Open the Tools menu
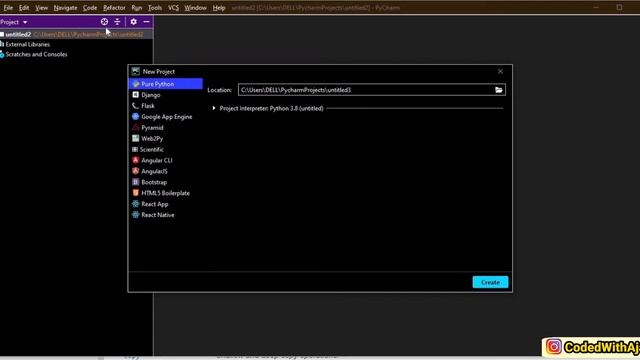 pyautogui.click(x=155, y=8)
